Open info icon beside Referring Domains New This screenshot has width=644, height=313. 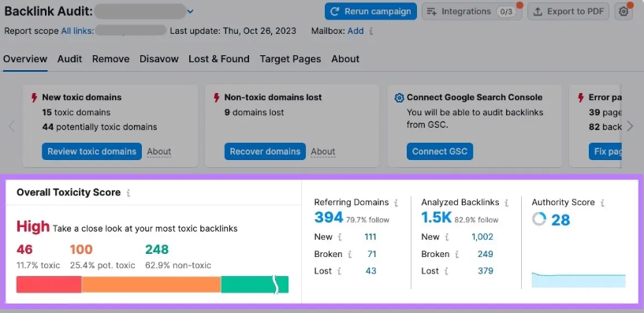click(x=340, y=237)
